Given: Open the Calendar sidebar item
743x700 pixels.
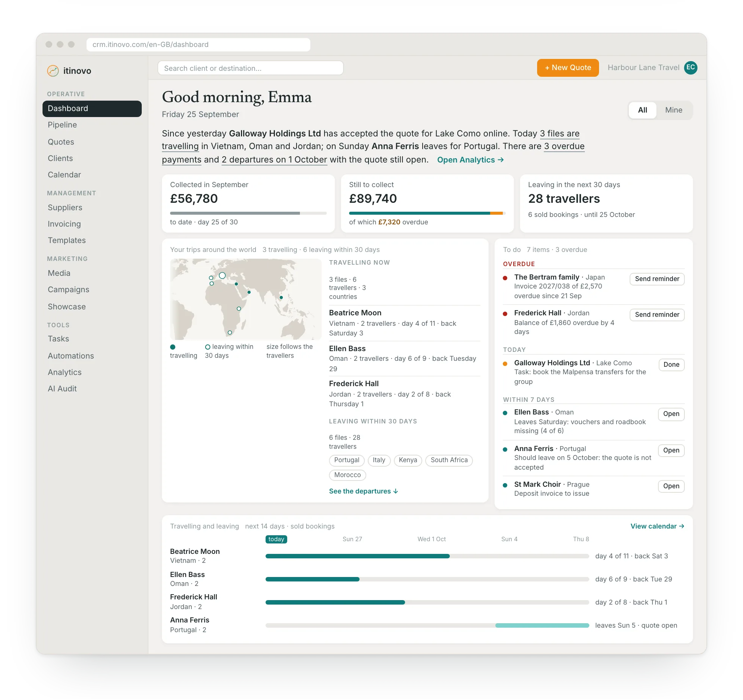Looking at the screenshot, I should [x=92, y=175].
